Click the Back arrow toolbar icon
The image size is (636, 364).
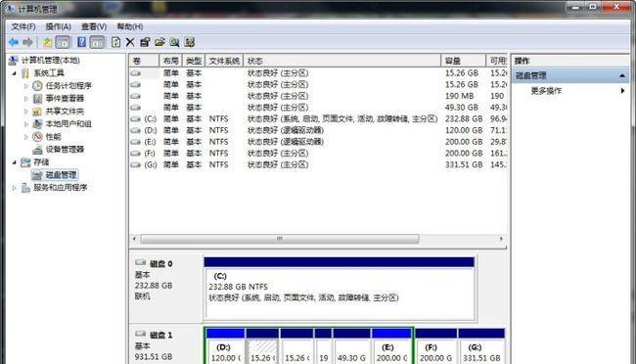[x=14, y=42]
